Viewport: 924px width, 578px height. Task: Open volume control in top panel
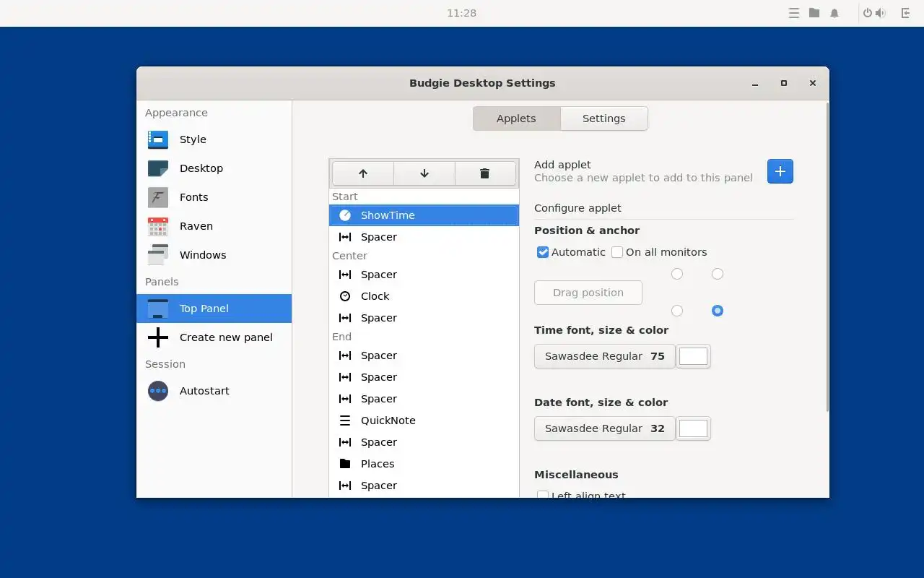click(x=881, y=13)
